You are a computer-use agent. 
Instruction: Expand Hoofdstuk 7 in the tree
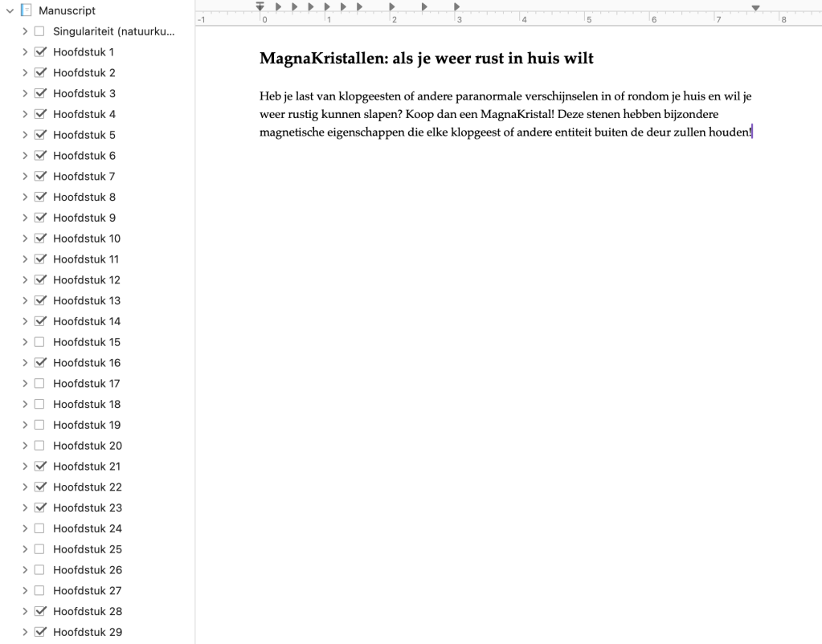pyautogui.click(x=27, y=177)
